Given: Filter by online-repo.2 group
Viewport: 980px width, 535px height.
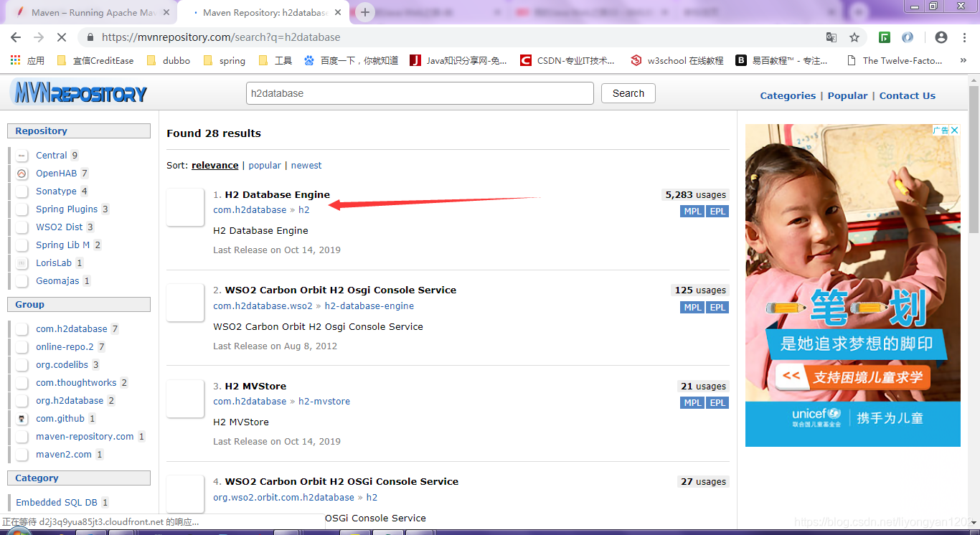Looking at the screenshot, I should tap(65, 346).
